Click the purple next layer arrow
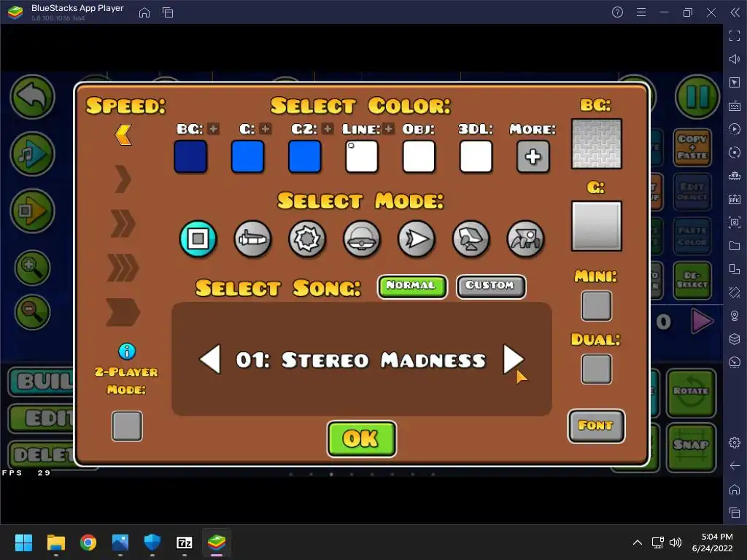This screenshot has height=560, width=747. click(x=702, y=321)
